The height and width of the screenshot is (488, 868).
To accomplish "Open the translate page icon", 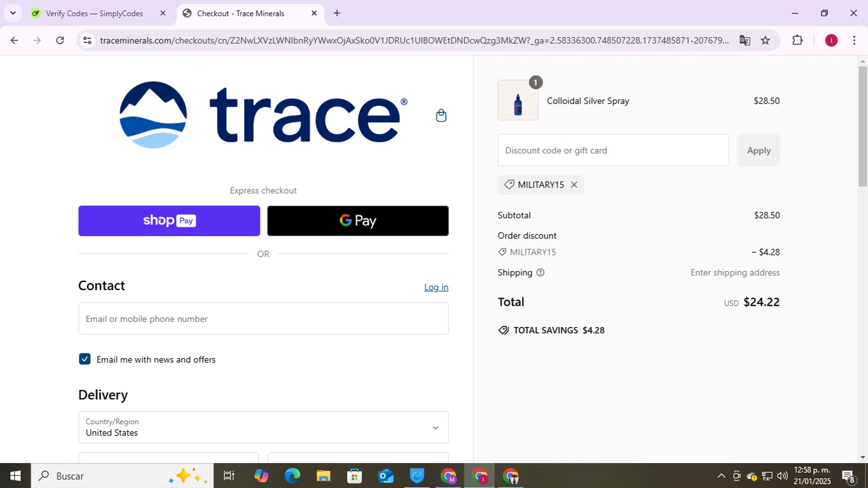I will [x=745, y=41].
